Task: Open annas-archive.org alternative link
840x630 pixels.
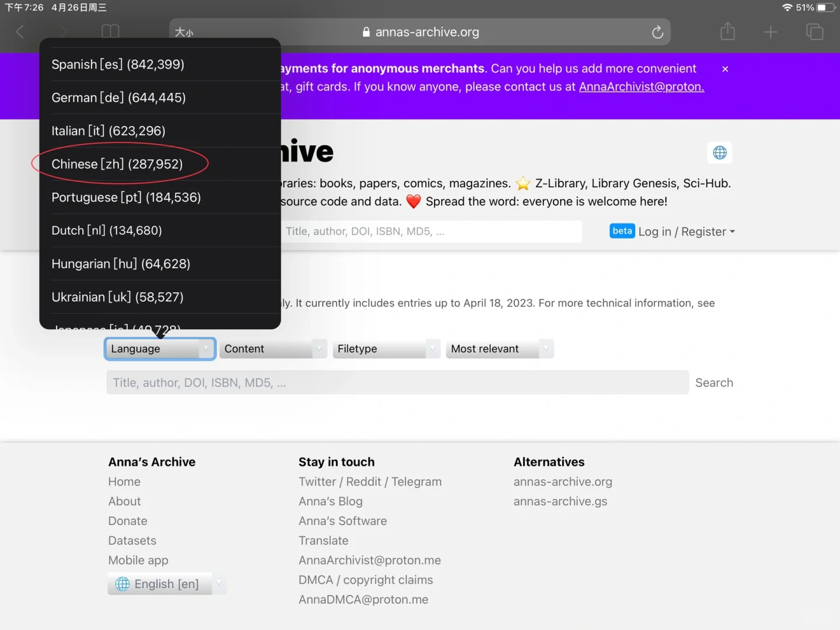Action: pos(563,482)
